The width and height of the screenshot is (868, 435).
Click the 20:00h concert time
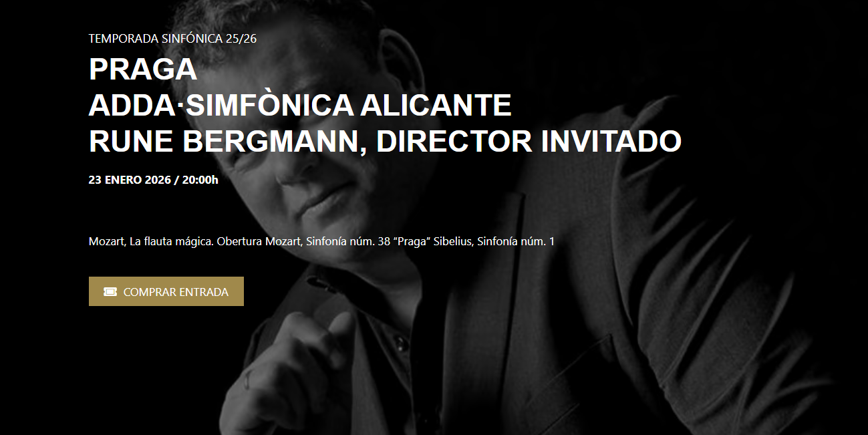coord(200,180)
